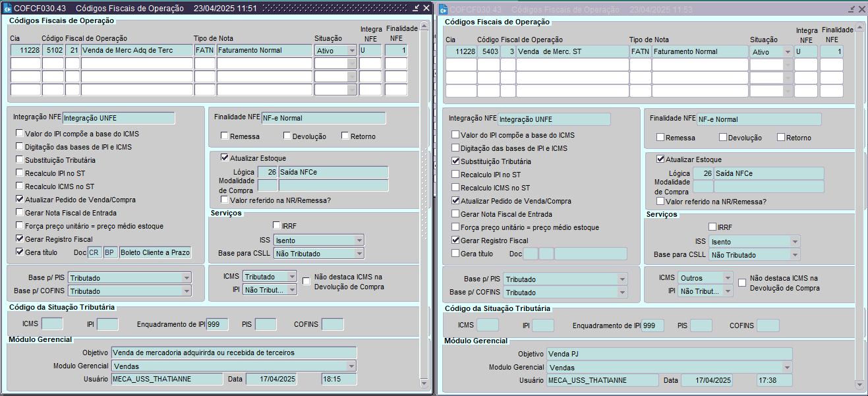Enable Substituição Tributária in the left window

pos(20,160)
